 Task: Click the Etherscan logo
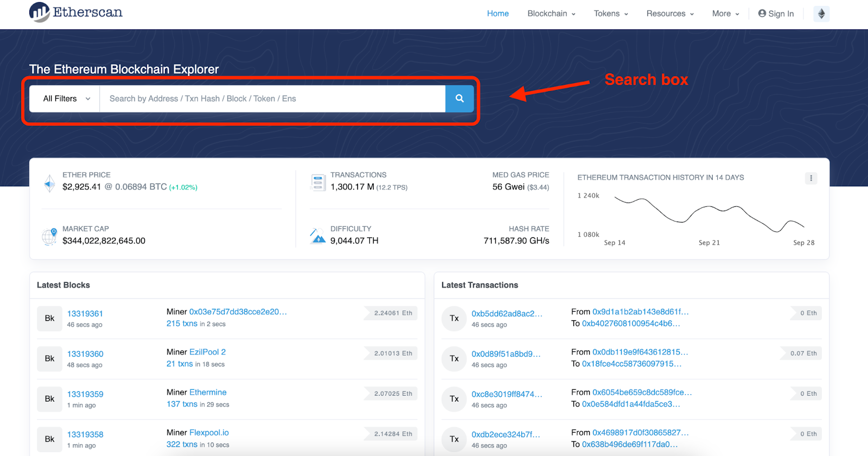tap(76, 12)
